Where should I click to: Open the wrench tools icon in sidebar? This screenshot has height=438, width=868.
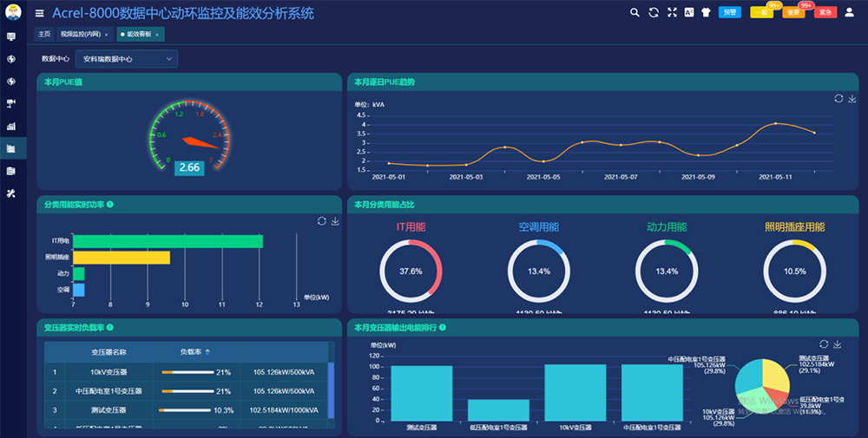(11, 193)
